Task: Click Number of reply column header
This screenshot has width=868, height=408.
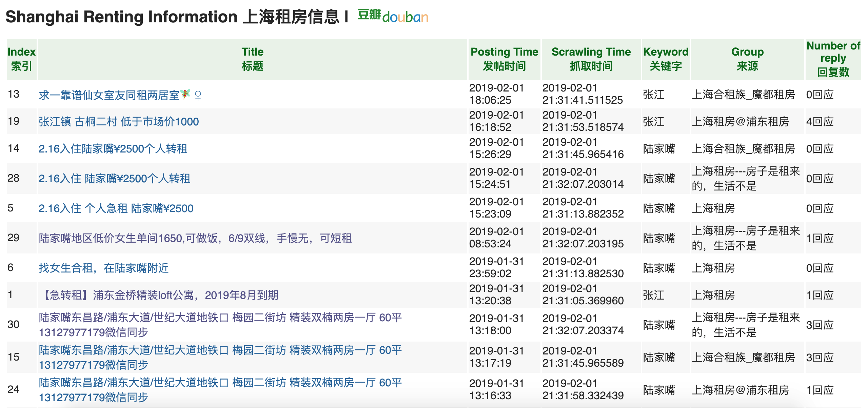Action: click(x=833, y=59)
